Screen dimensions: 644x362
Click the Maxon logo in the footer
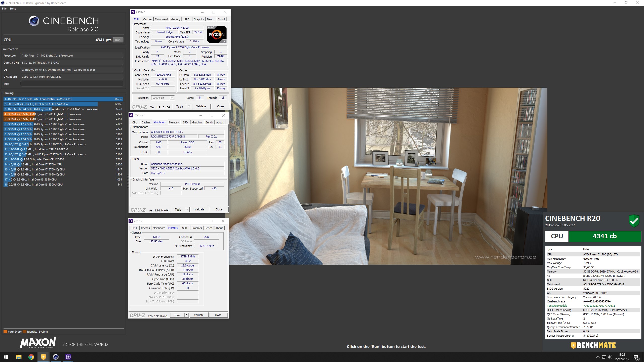pos(38,343)
